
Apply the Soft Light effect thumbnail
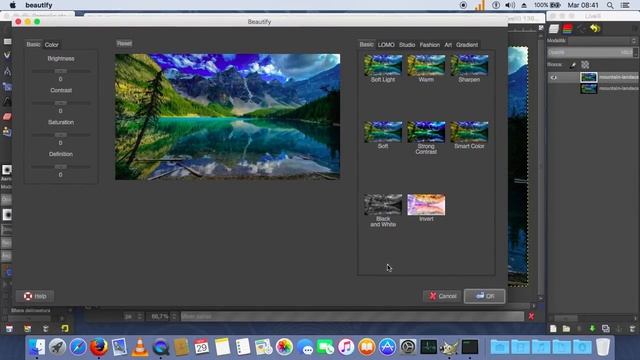click(383, 65)
